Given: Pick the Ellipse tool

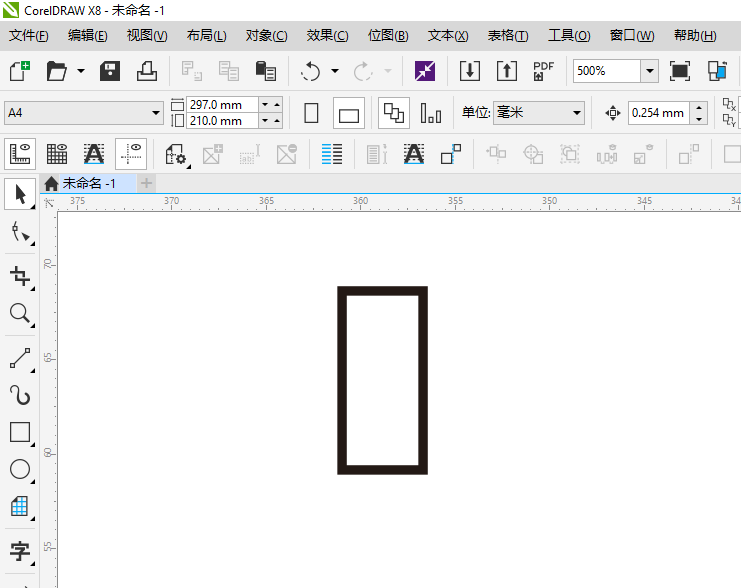Looking at the screenshot, I should pos(19,469).
